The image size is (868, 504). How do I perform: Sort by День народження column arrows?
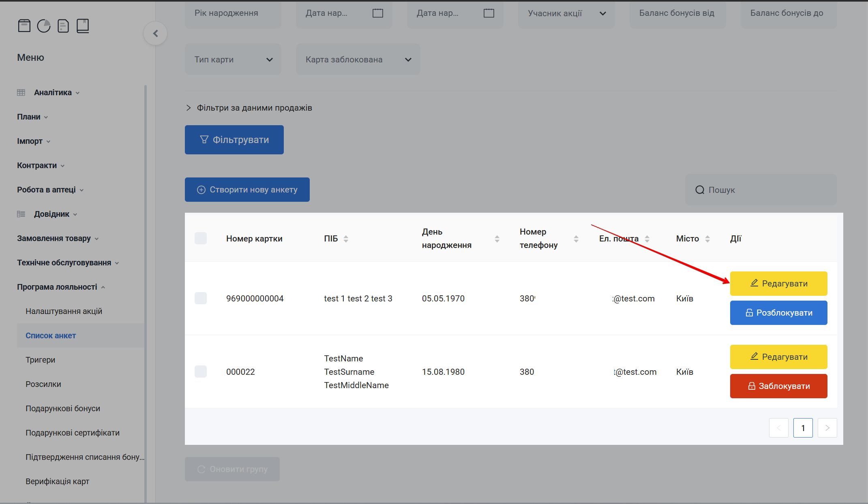(x=497, y=239)
